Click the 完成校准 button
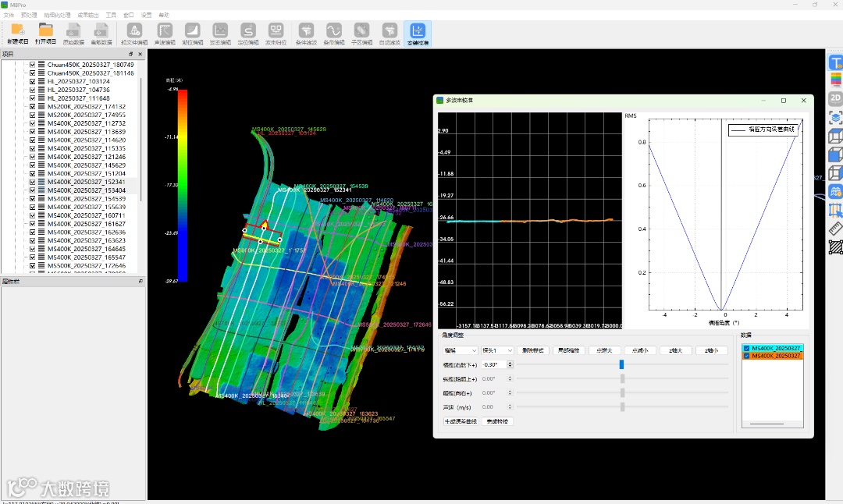Viewport: 843px width, 504px height. 497,421
